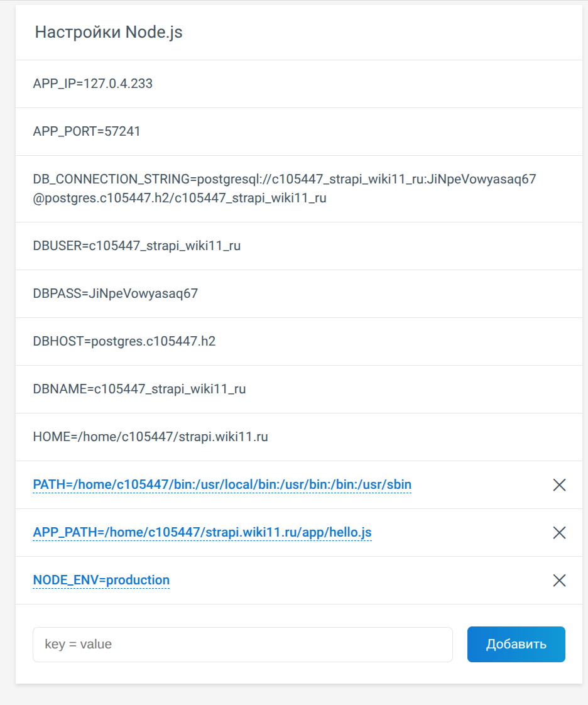This screenshot has width=588, height=705.
Task: Click the Настройки Node.js heading
Action: pyautogui.click(x=109, y=32)
